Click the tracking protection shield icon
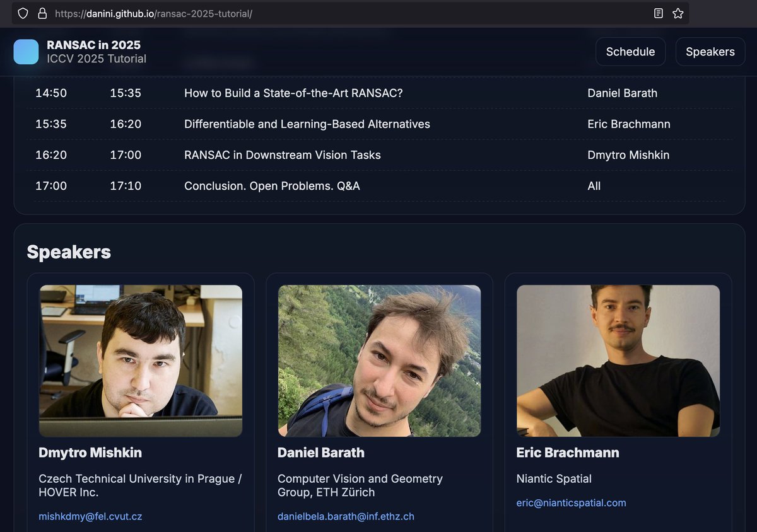 pyautogui.click(x=23, y=13)
